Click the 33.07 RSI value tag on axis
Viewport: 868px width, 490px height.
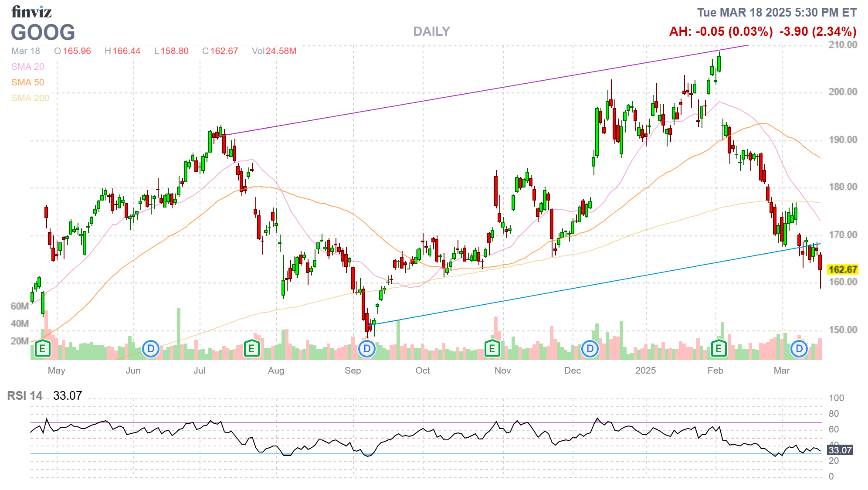coord(840,450)
